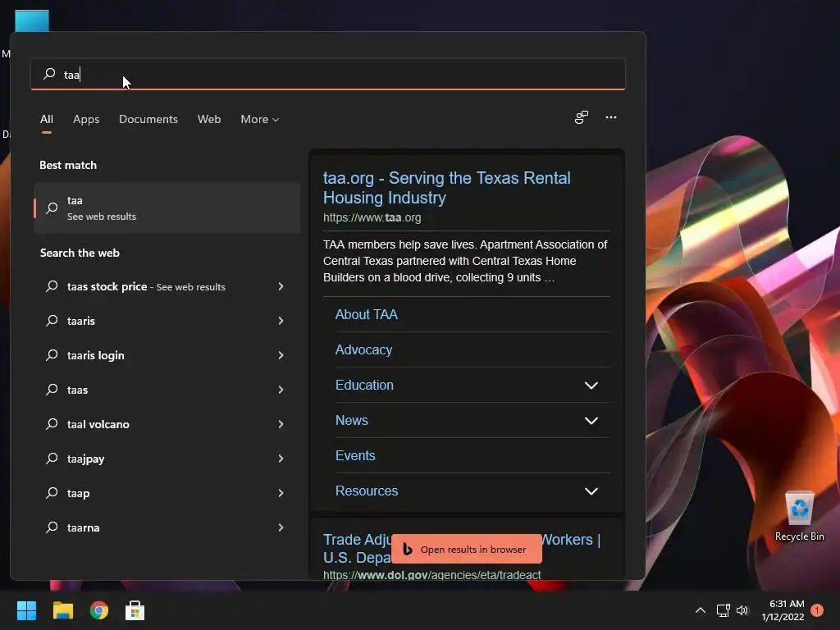Screen dimensions: 840x630
Task: Select the taarna web suggestion
Action: 167,527
